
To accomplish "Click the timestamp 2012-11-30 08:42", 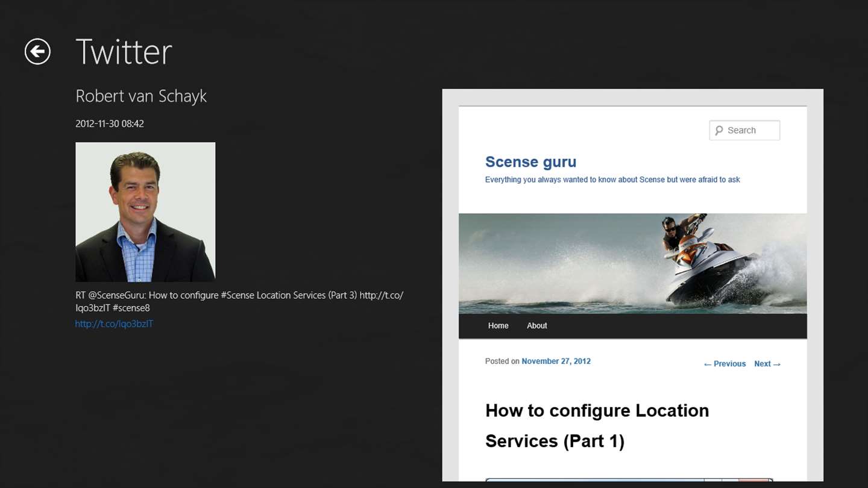I will tap(110, 124).
